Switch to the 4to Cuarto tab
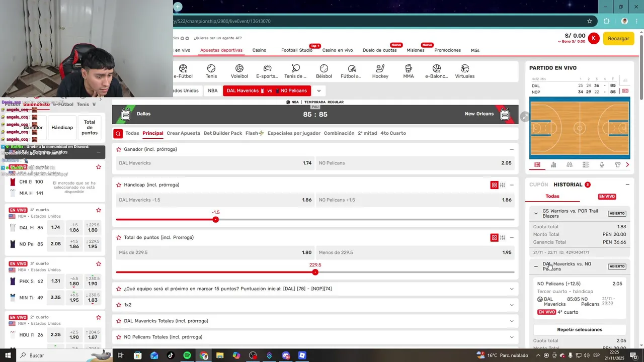Screen dimensions: 644x362 (x=393, y=133)
